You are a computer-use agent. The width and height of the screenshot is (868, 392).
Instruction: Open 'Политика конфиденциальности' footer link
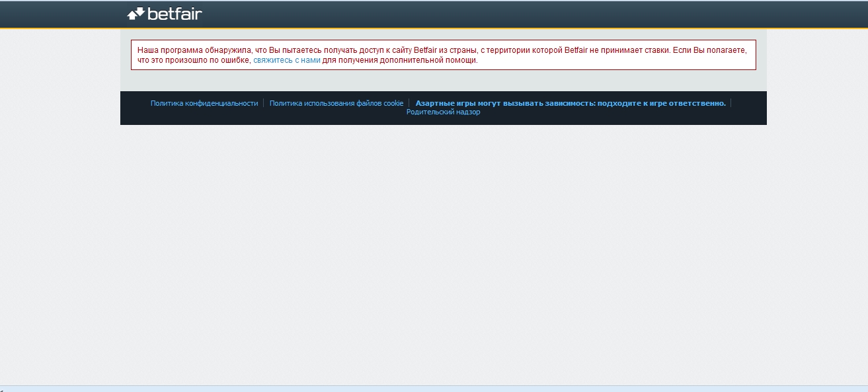click(x=204, y=103)
